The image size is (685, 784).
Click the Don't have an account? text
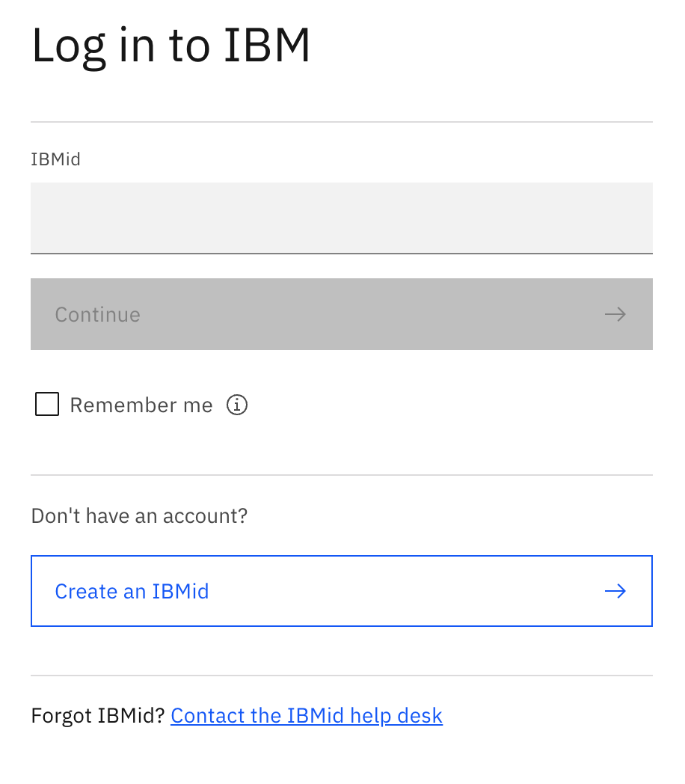[x=139, y=515]
